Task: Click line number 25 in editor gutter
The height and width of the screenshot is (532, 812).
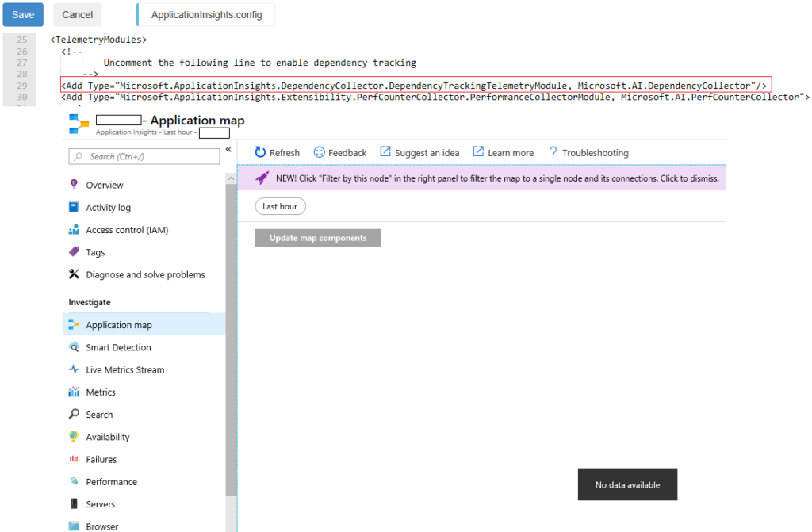Action: coord(21,40)
